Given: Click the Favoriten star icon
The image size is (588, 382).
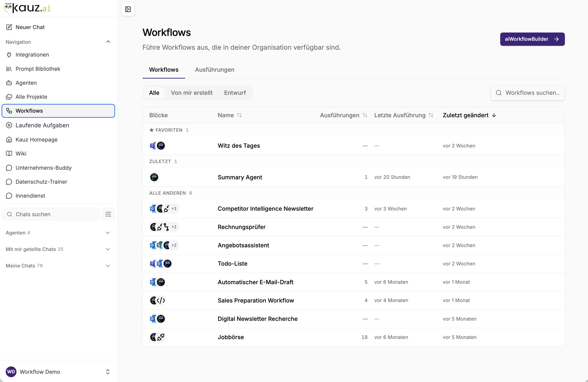Looking at the screenshot, I should click(151, 130).
